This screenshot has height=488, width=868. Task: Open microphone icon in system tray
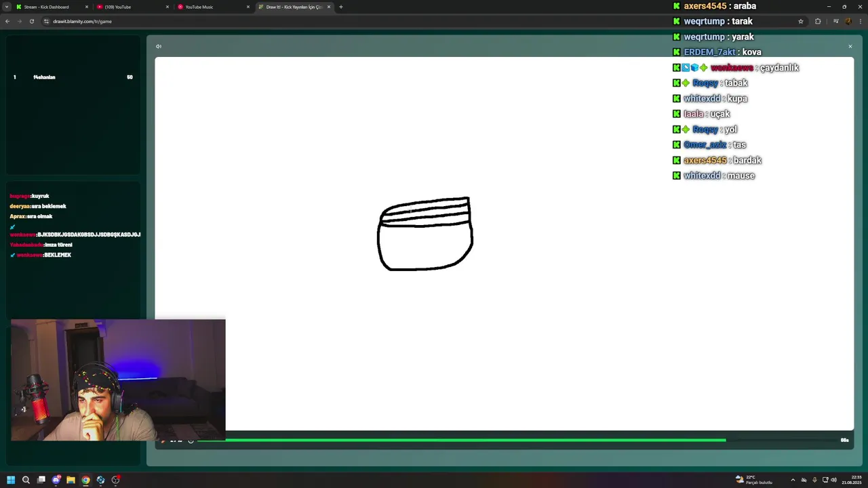point(814,480)
